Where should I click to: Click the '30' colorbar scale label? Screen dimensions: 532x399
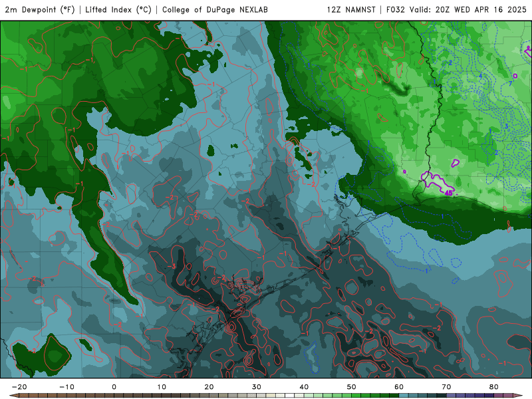click(x=257, y=387)
